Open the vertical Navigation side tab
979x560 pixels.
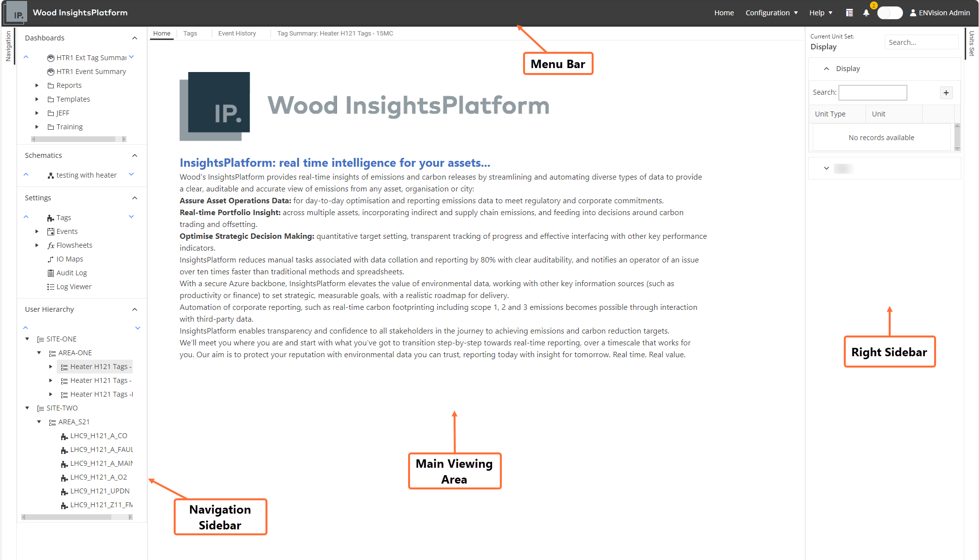point(8,46)
